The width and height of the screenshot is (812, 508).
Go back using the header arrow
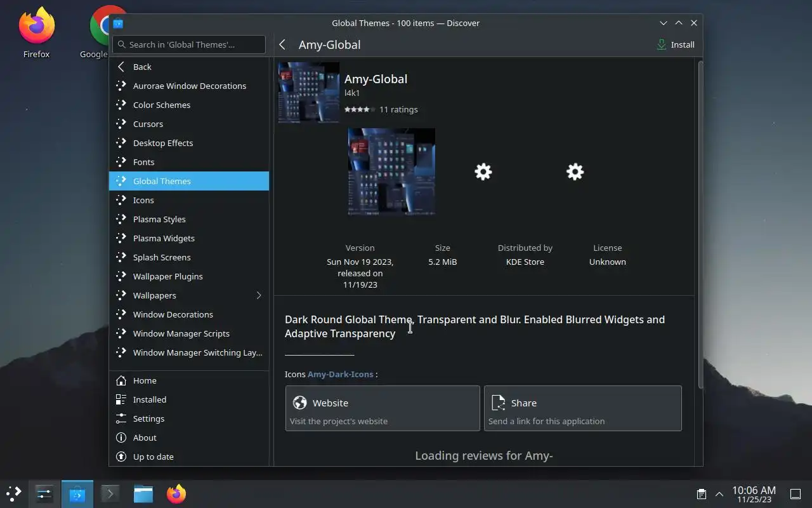click(x=282, y=44)
